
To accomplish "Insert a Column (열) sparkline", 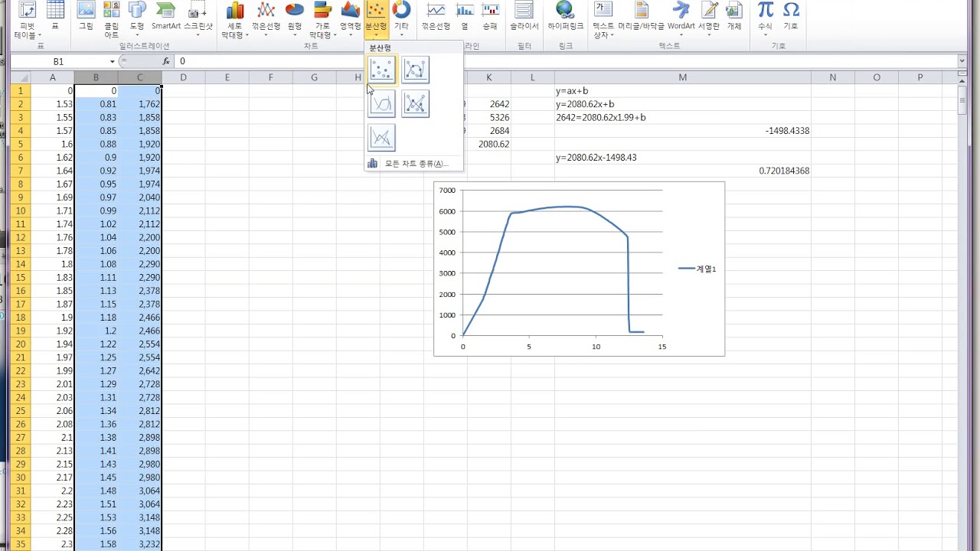I will pos(465,17).
